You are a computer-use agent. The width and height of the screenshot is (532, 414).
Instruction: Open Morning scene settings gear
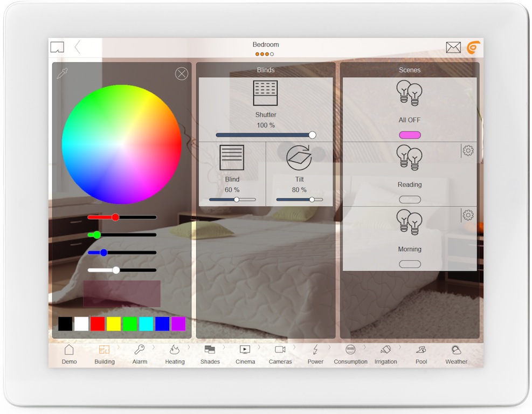468,216
